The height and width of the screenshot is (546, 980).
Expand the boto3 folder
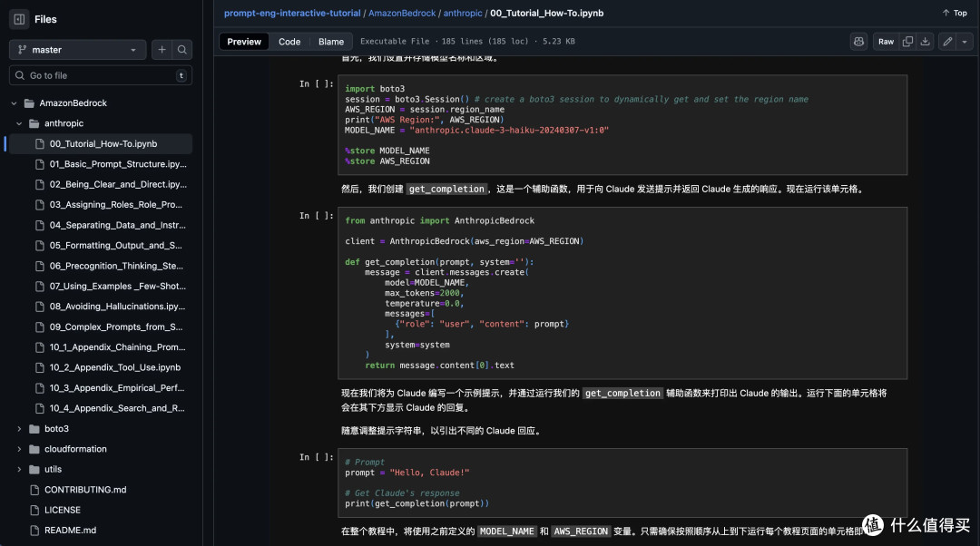[19, 429]
